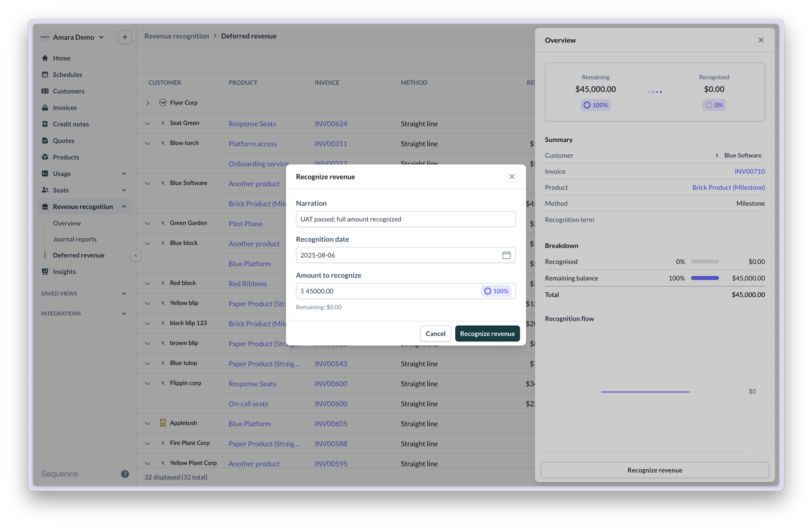Select Deferred revenue submenu item
The width and height of the screenshot is (812, 528).
[x=79, y=255]
